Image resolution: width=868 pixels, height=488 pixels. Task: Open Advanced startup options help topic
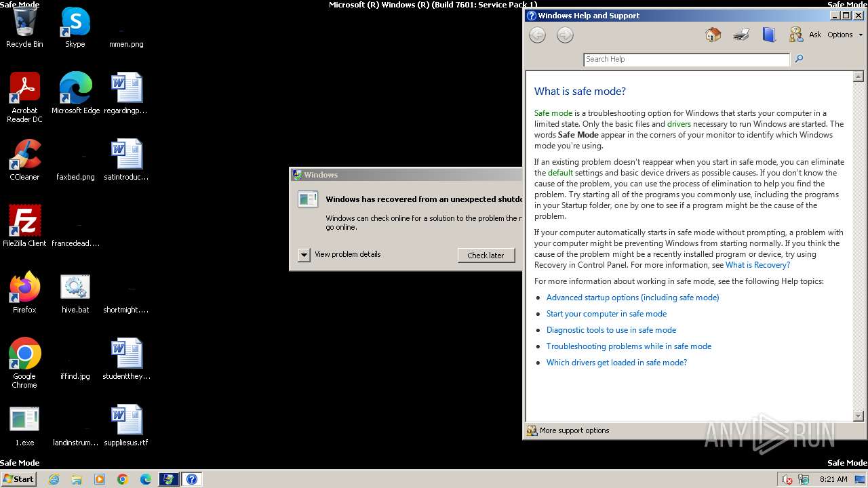(x=633, y=298)
